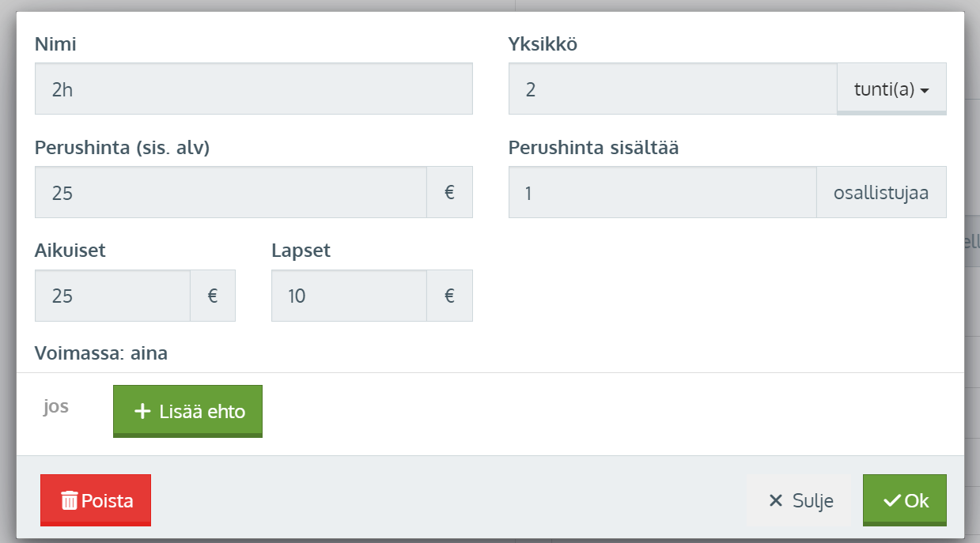Click the Lapset label text
This screenshot has height=543, width=980.
pyautogui.click(x=301, y=251)
